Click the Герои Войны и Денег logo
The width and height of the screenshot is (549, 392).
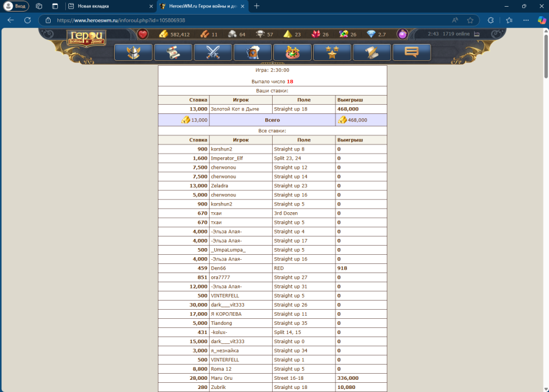pyautogui.click(x=87, y=38)
